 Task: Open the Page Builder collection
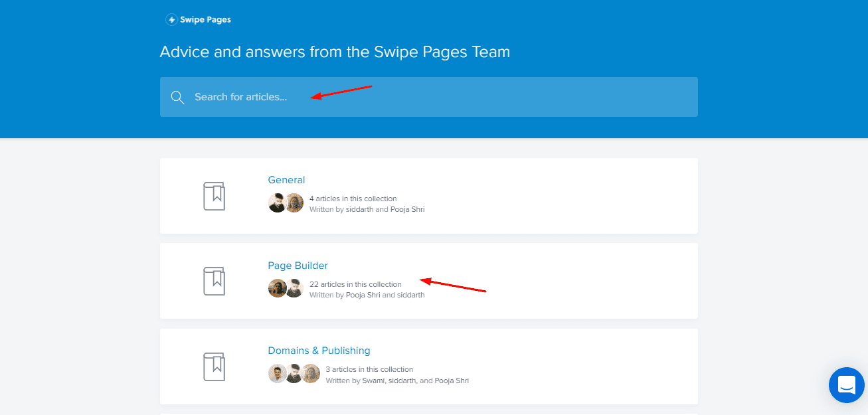298,266
